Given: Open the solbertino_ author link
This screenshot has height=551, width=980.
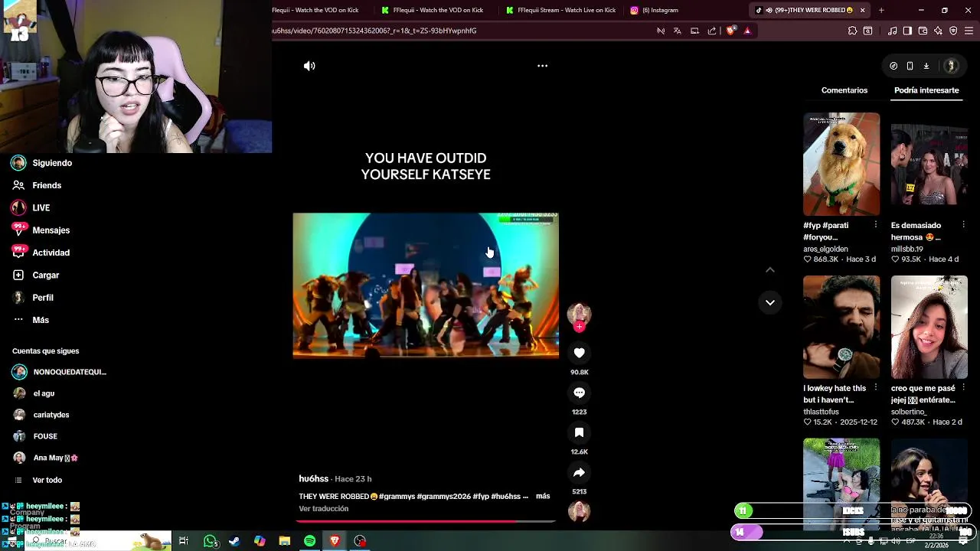Looking at the screenshot, I should coord(908,412).
